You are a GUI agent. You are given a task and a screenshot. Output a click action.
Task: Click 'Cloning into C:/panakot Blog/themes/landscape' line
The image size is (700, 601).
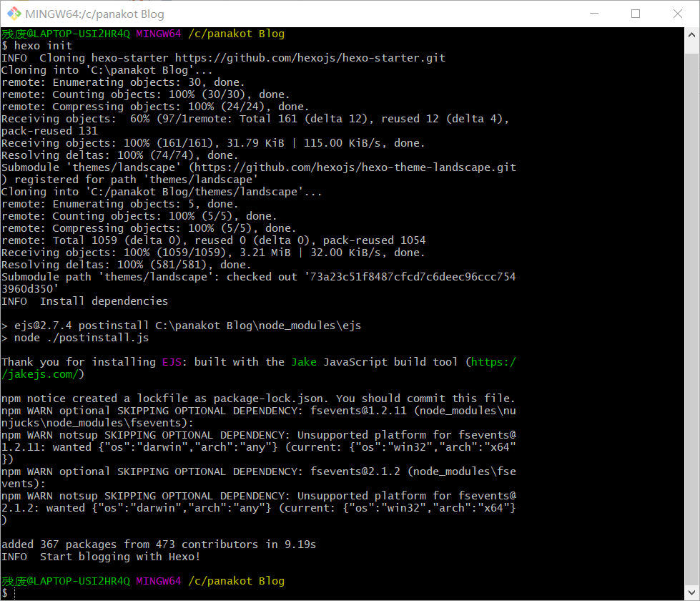[162, 192]
